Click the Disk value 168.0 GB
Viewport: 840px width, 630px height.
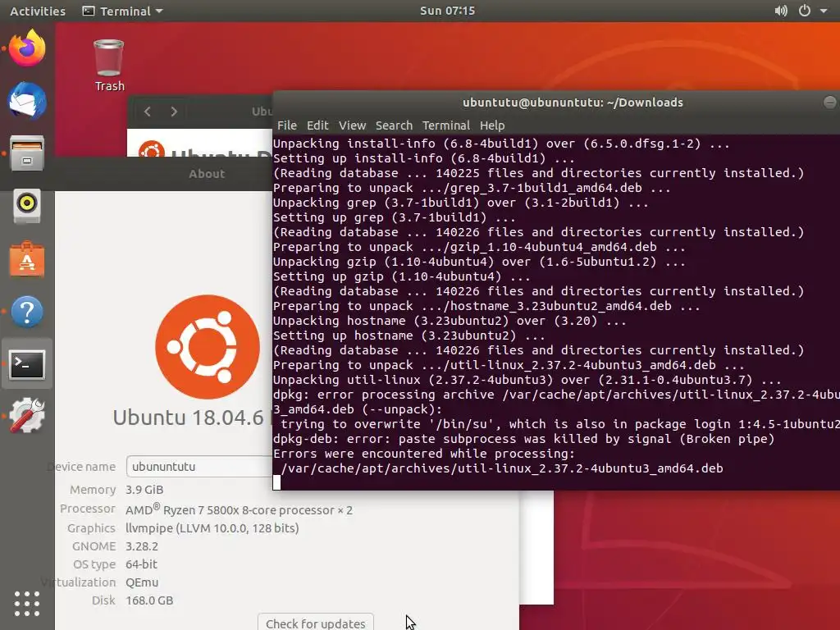[x=149, y=600]
